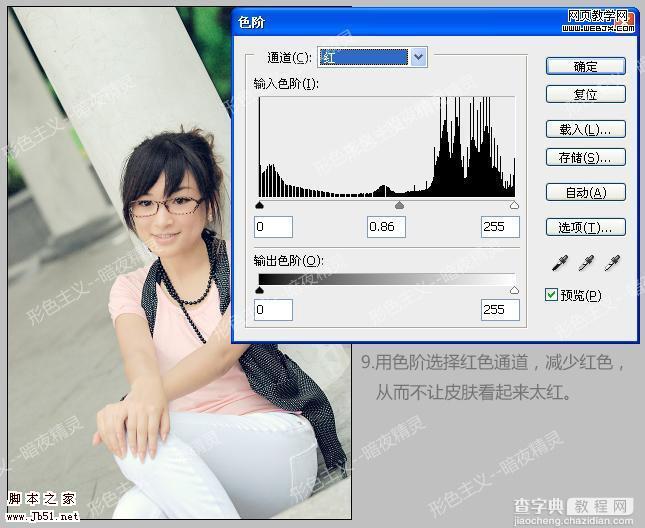
Task: Open the 选项(T)... options button
Action: point(586,227)
